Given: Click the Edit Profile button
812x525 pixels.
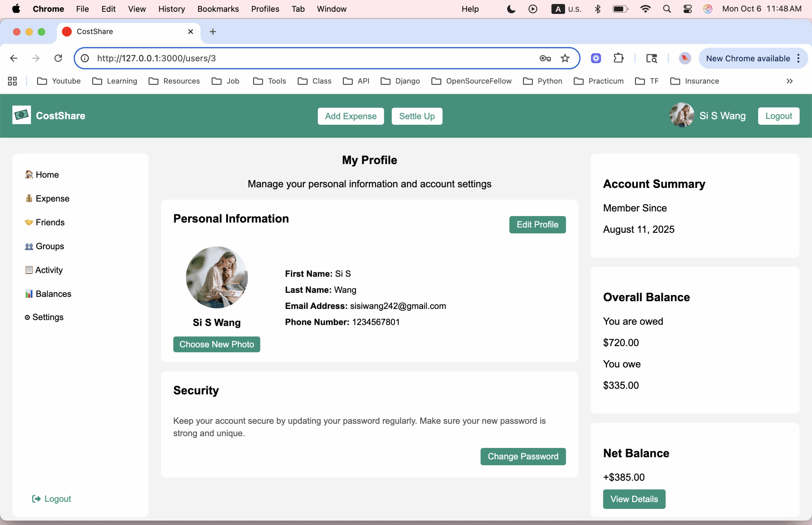Looking at the screenshot, I should 537,225.
